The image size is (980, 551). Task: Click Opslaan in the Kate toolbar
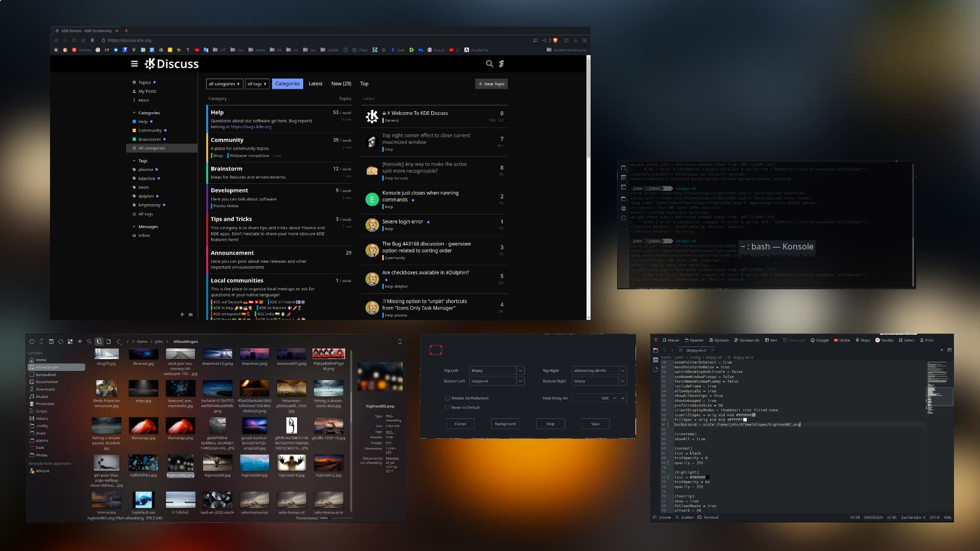point(719,340)
